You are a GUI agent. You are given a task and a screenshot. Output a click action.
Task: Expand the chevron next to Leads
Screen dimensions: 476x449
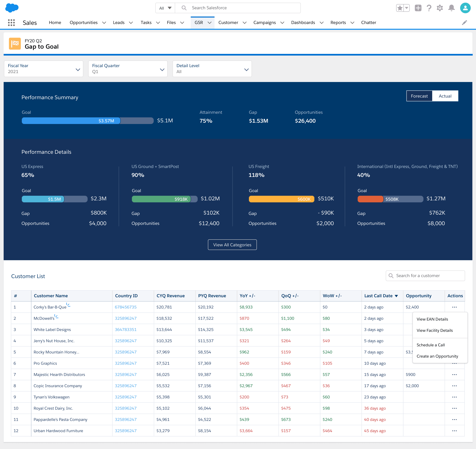pyautogui.click(x=131, y=23)
